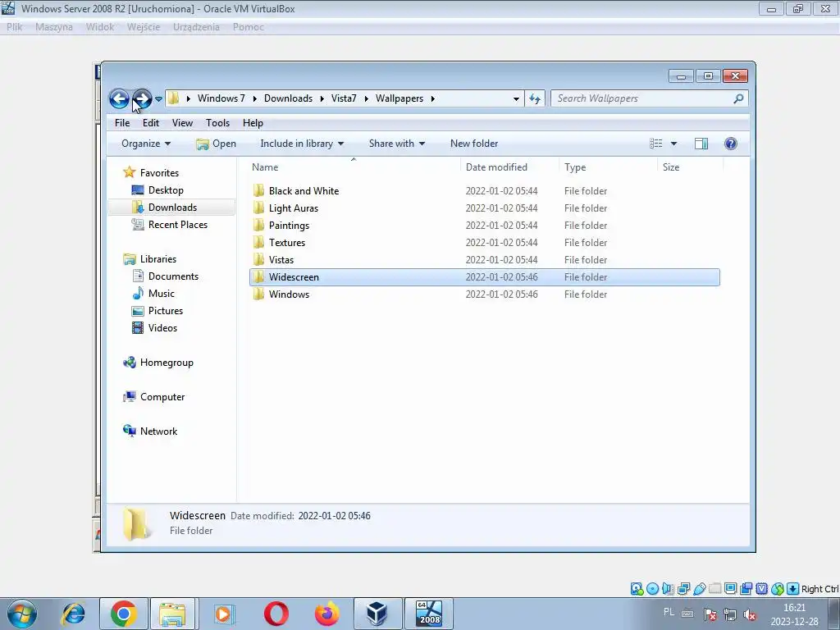Open more view options arrow
This screenshot has width=840, height=630.
pyautogui.click(x=674, y=144)
